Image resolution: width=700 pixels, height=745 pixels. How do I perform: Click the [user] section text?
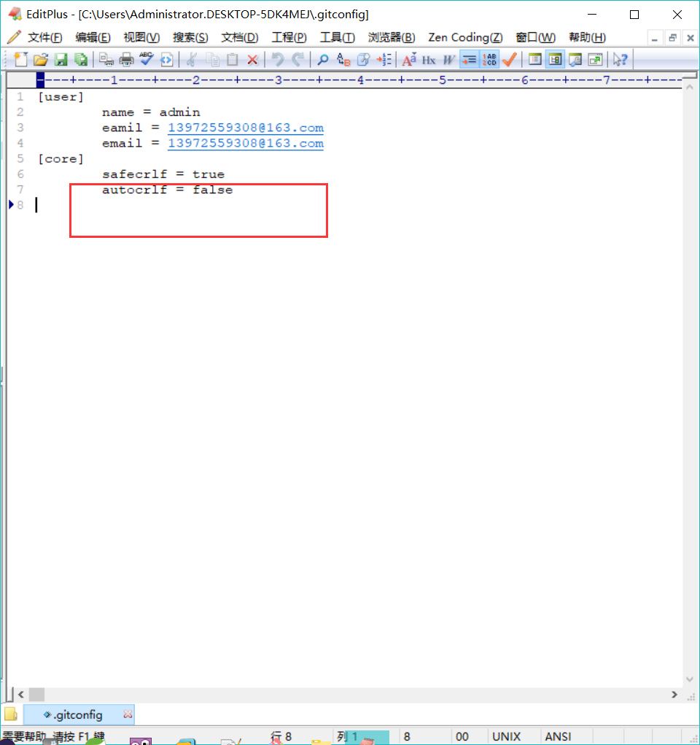61,97
